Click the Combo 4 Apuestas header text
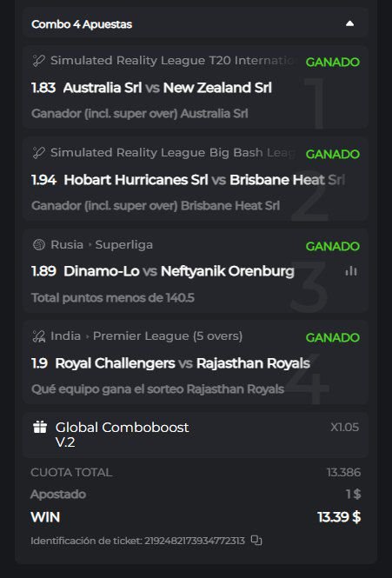392x578 pixels. coord(82,24)
